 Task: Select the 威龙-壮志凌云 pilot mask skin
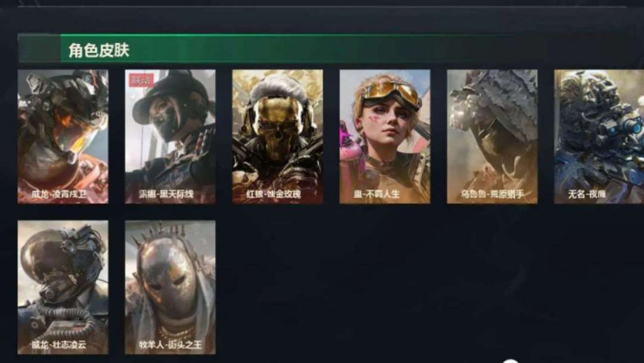coord(63,287)
